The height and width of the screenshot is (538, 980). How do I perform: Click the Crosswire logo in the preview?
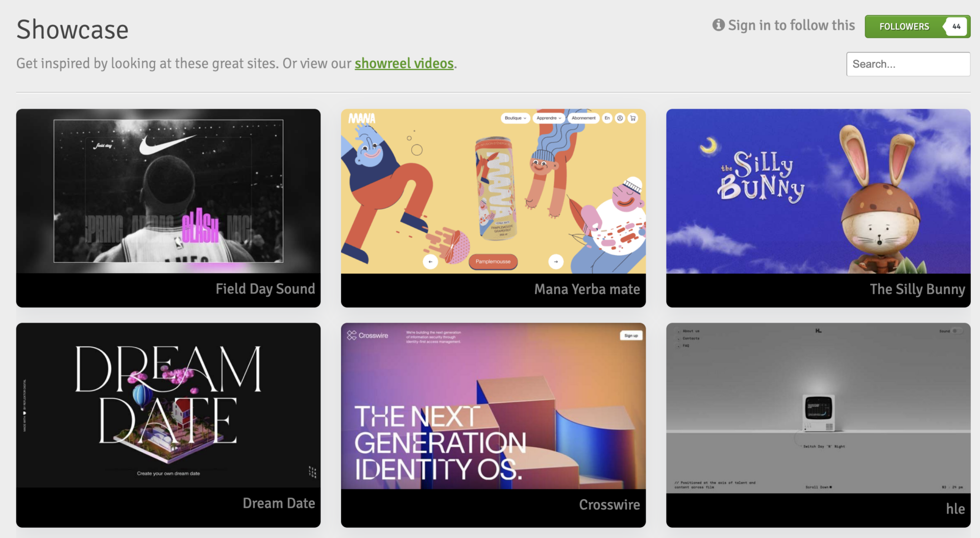pos(367,335)
